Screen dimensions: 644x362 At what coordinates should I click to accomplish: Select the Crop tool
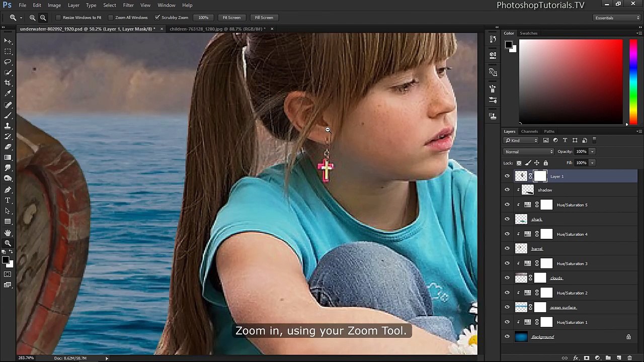tap(8, 82)
